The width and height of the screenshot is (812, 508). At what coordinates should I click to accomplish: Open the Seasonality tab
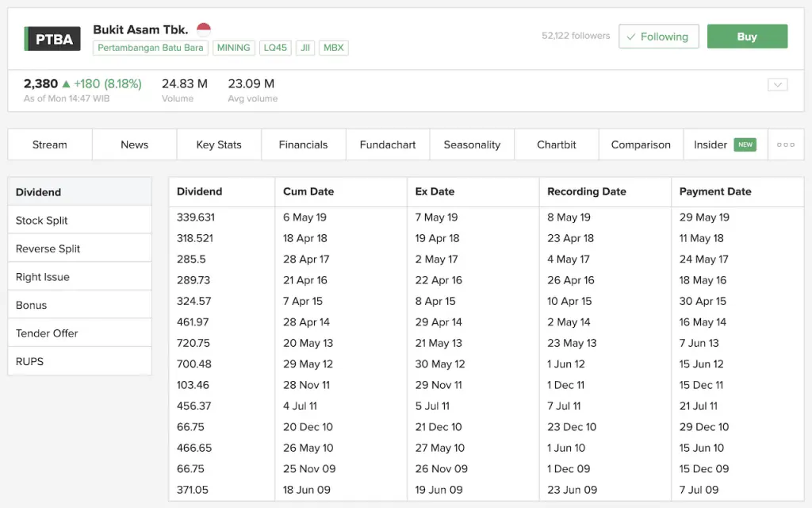472,144
